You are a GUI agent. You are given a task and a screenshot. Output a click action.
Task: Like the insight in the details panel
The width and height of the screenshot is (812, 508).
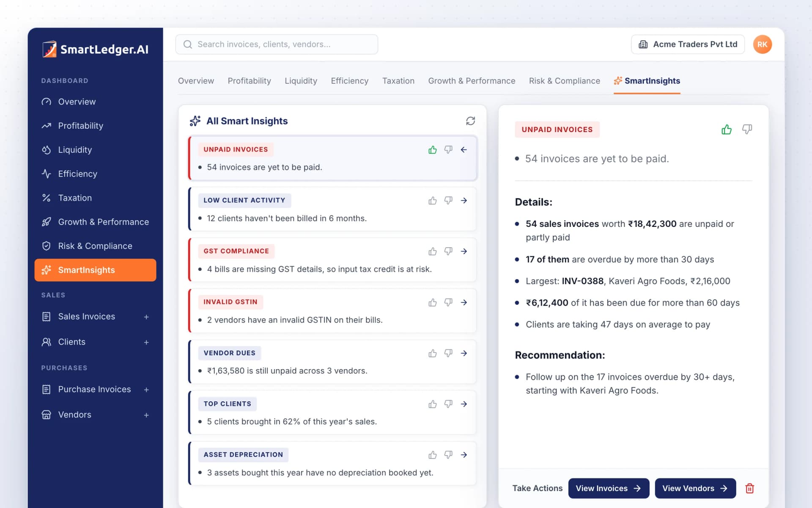click(x=727, y=130)
